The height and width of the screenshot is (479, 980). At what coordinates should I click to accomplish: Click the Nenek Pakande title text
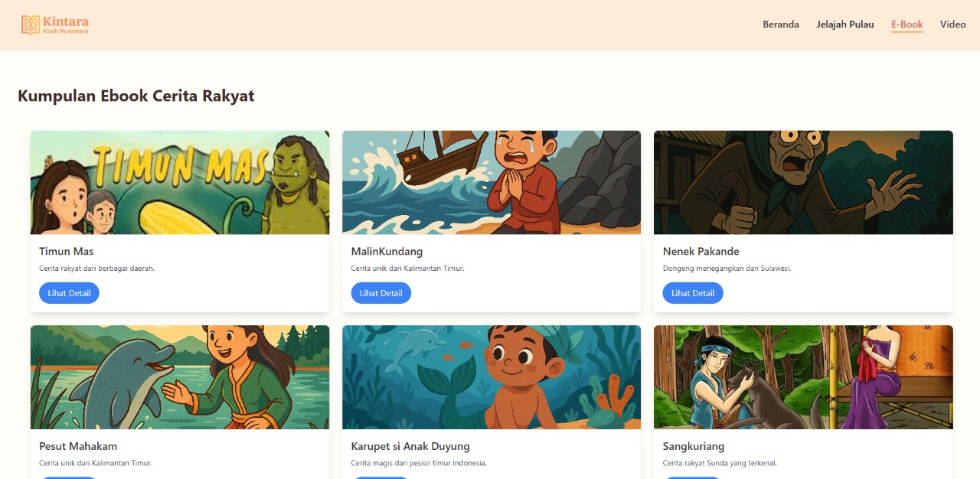[701, 252]
